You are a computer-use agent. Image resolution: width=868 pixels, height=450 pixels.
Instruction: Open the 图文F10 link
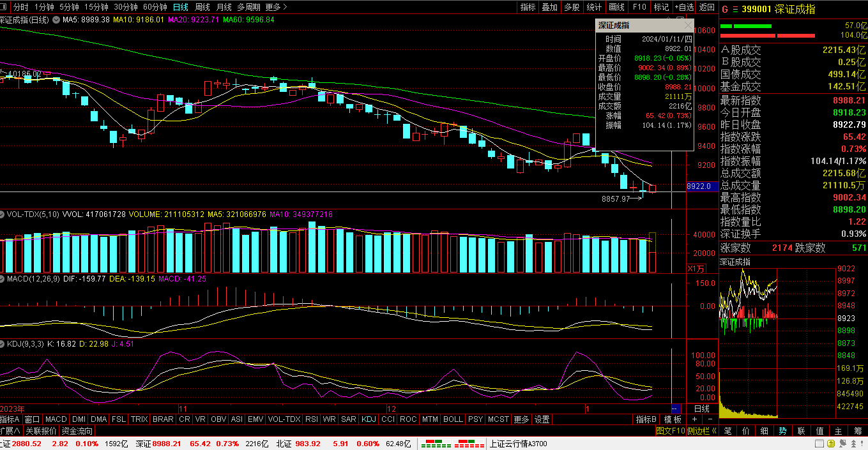670,431
